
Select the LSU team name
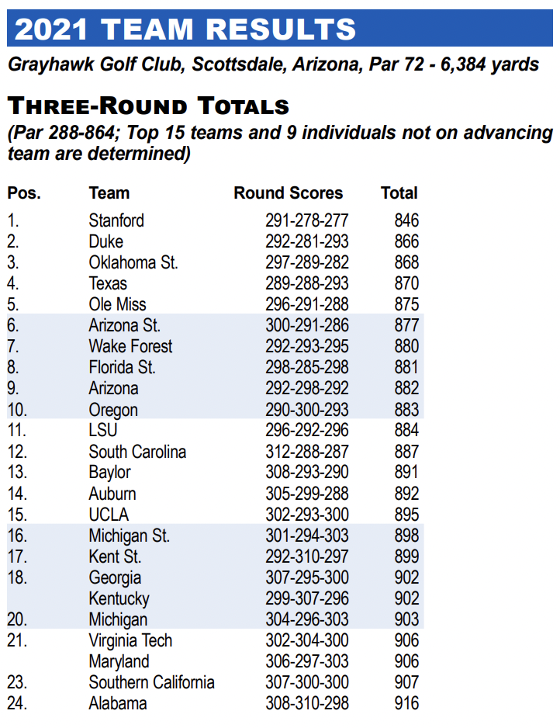[x=103, y=430]
